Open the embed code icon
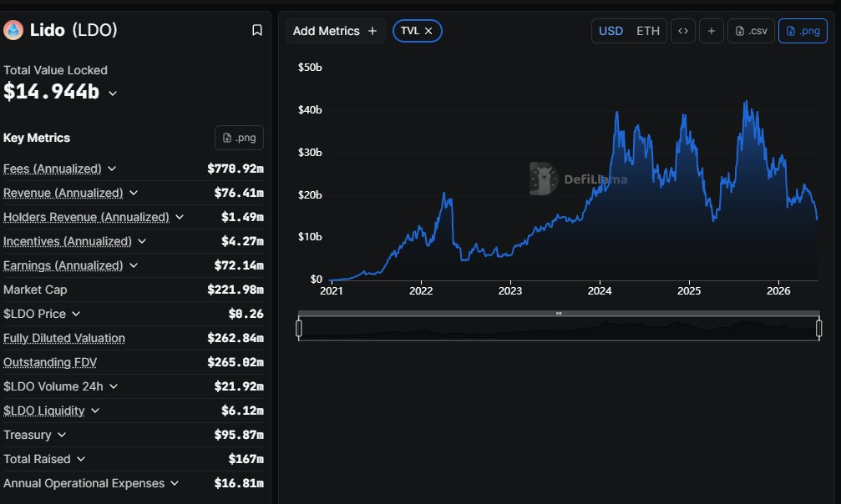The height and width of the screenshot is (504, 841). tap(683, 31)
